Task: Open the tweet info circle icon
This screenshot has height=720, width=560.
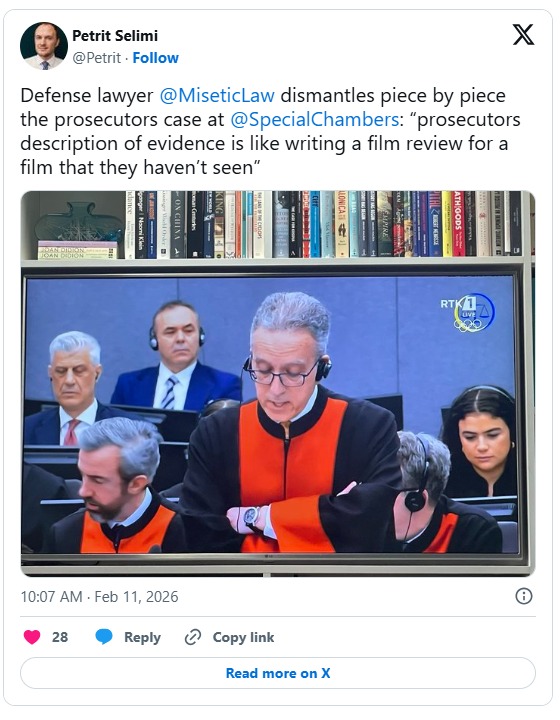Action: pyautogui.click(x=524, y=596)
